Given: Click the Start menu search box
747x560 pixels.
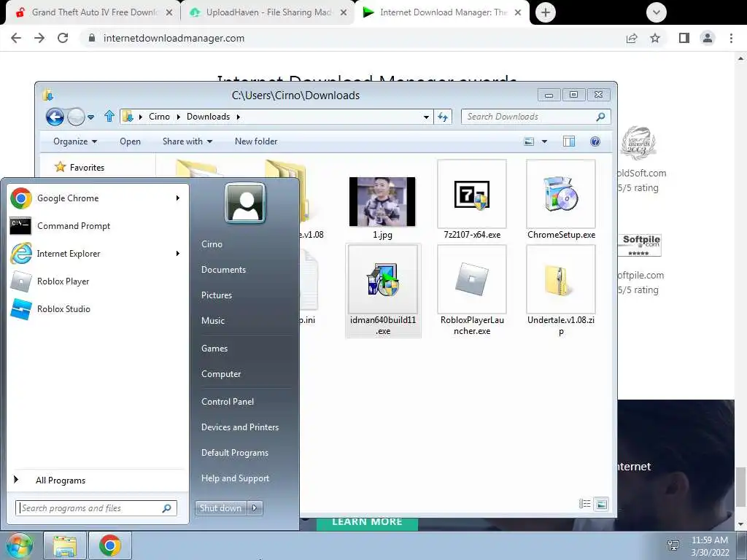Looking at the screenshot, I should pyautogui.click(x=96, y=508).
